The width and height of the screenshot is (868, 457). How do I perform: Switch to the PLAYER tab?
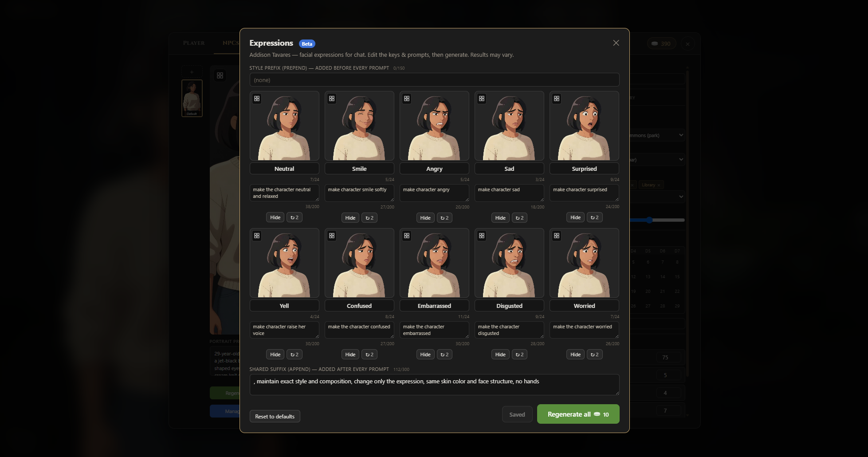(194, 43)
